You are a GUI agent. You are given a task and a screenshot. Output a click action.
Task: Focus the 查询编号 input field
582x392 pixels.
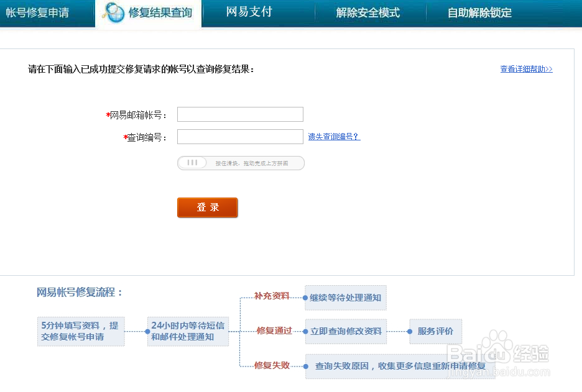[240, 137]
